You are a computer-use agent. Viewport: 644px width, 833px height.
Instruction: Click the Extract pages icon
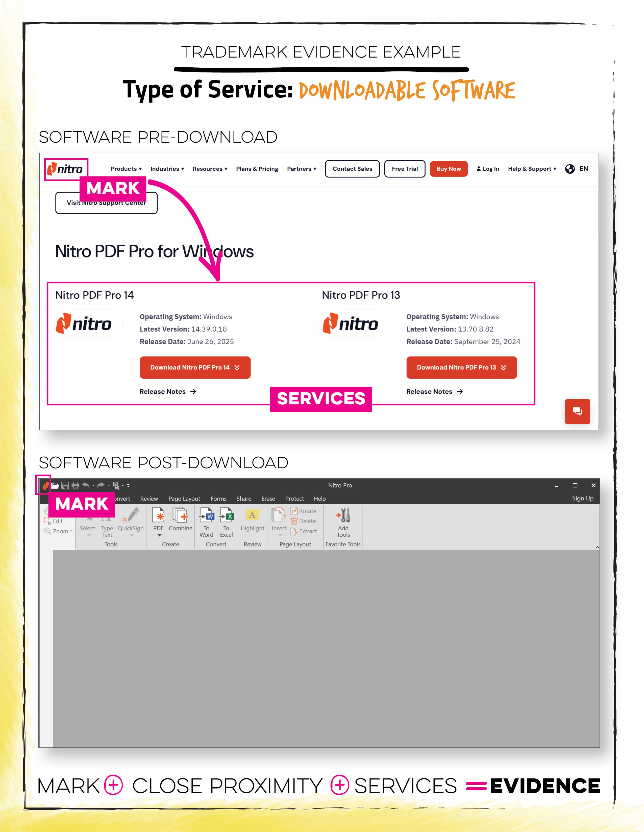pos(294,531)
